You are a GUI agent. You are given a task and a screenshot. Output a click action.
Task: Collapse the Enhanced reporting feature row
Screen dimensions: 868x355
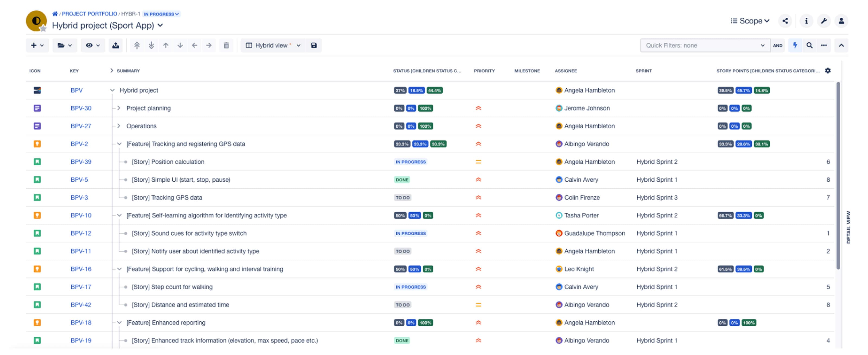pos(119,323)
